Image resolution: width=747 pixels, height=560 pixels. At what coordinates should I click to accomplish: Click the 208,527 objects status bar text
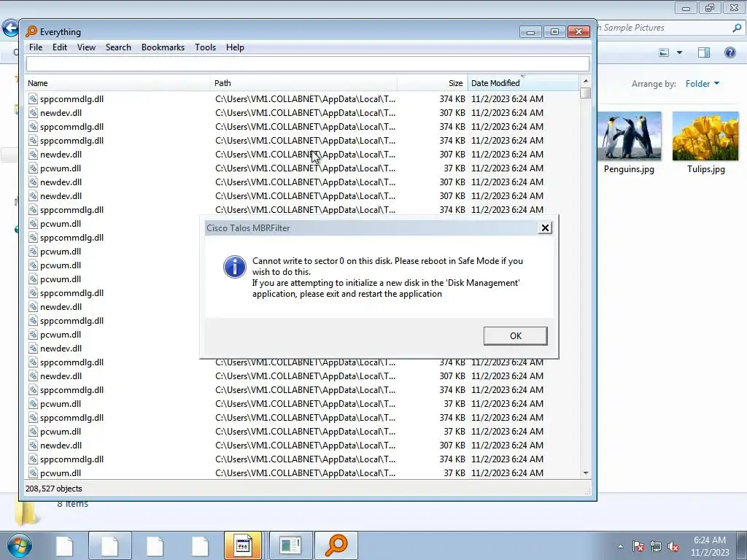pos(54,489)
